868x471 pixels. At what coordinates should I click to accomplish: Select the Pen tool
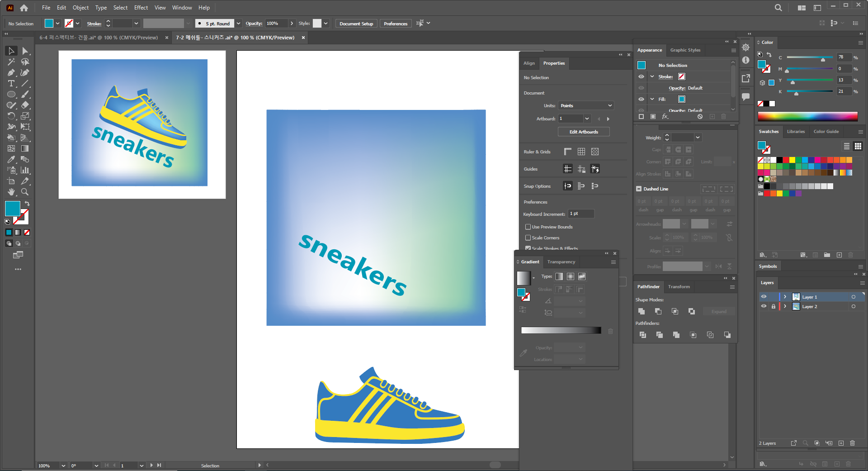11,73
